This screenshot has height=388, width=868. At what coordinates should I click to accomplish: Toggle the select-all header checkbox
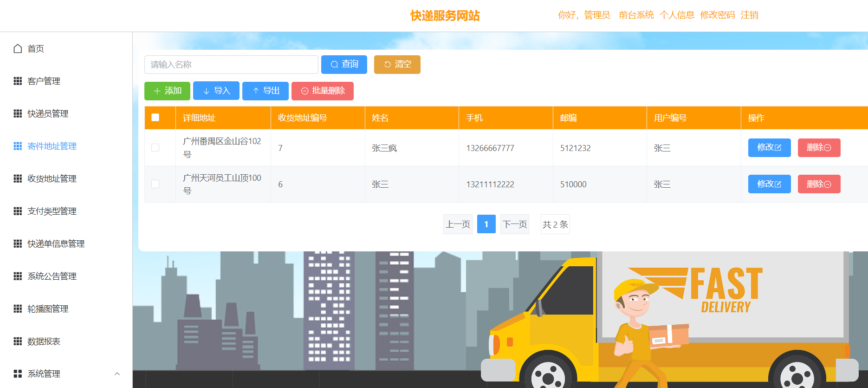tap(155, 118)
